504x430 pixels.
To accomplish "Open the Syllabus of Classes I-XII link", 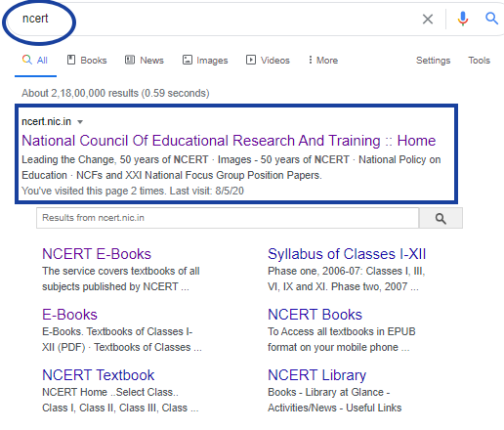I will coord(347,254).
